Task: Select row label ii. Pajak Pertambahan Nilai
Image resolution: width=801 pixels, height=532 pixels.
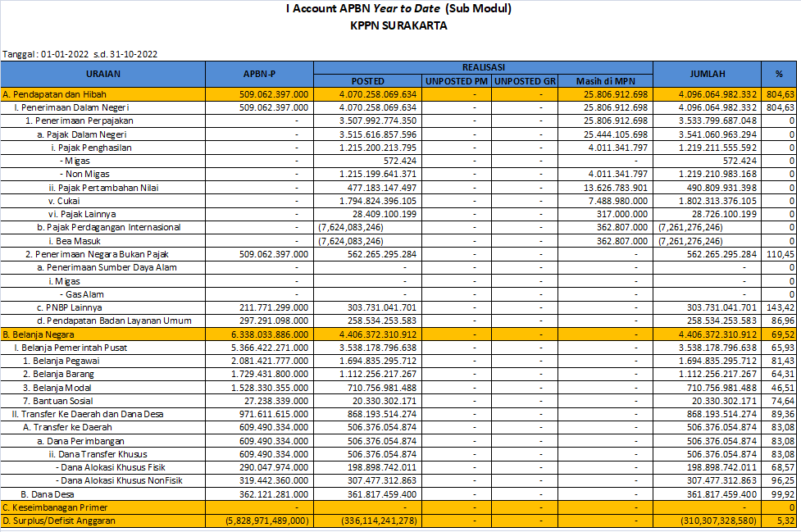Action: coord(103,188)
